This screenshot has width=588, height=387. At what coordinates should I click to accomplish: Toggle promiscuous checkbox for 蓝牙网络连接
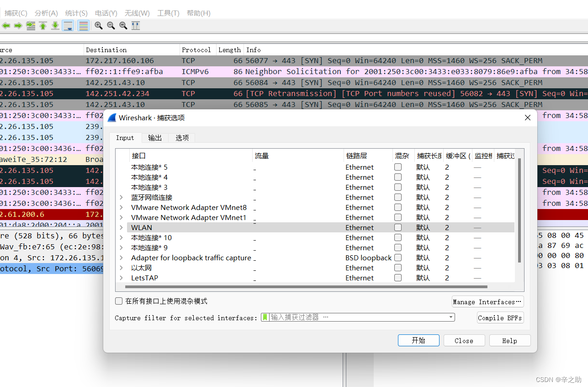click(x=398, y=197)
